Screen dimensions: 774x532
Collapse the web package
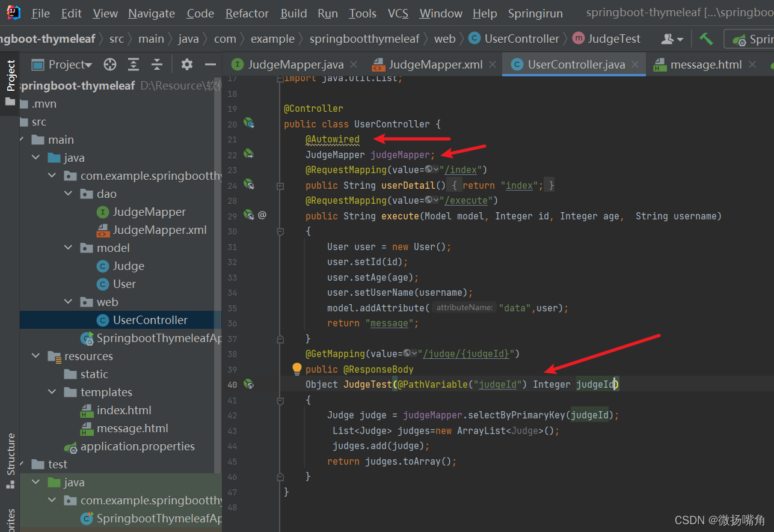(x=69, y=302)
